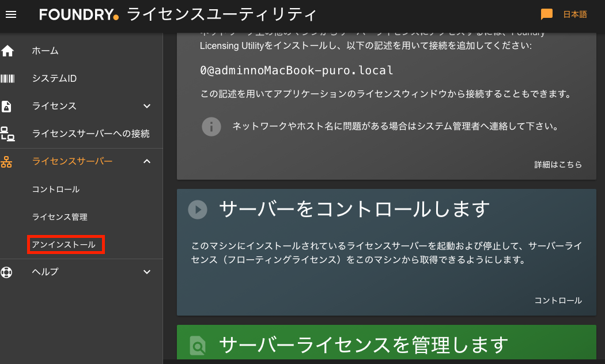
Task: Open ホーム menu item
Action: 45,51
